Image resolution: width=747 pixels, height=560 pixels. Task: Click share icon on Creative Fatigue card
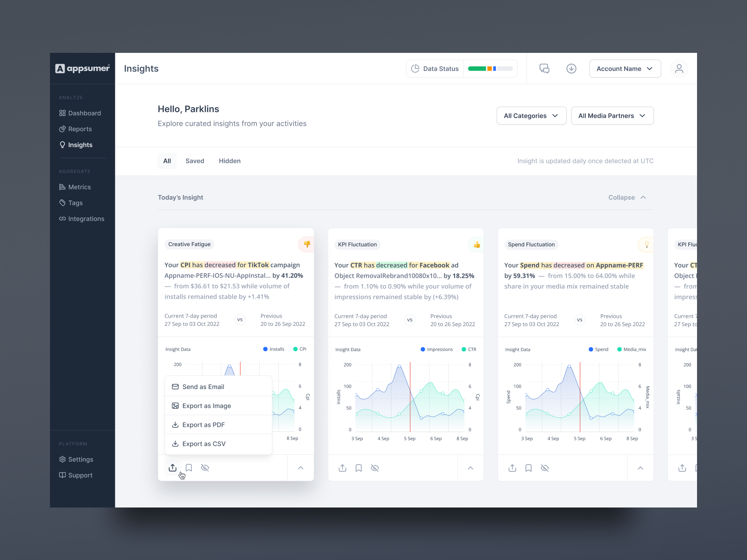[173, 467]
